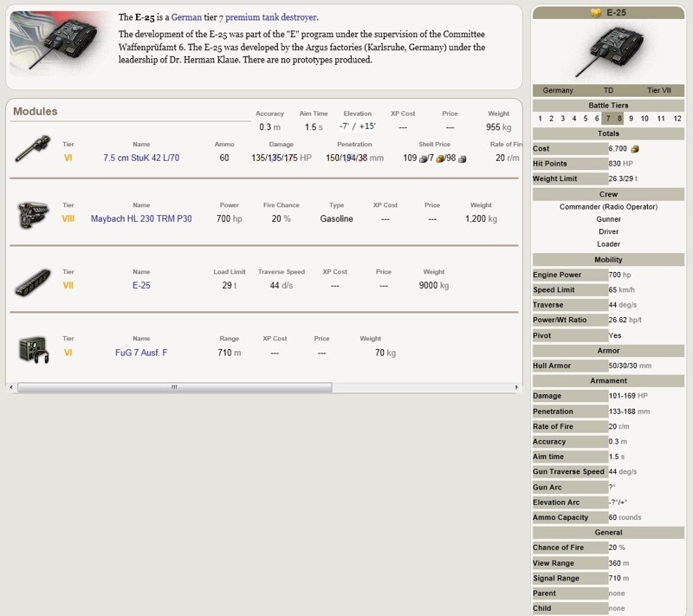Click the Penetration value 133-188 mm
The image size is (693, 616).
point(629,412)
